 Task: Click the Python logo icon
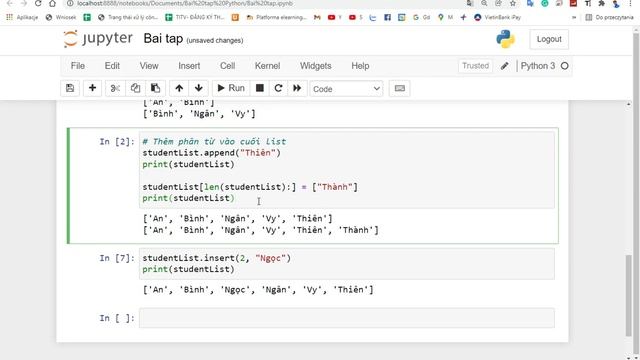click(x=505, y=39)
